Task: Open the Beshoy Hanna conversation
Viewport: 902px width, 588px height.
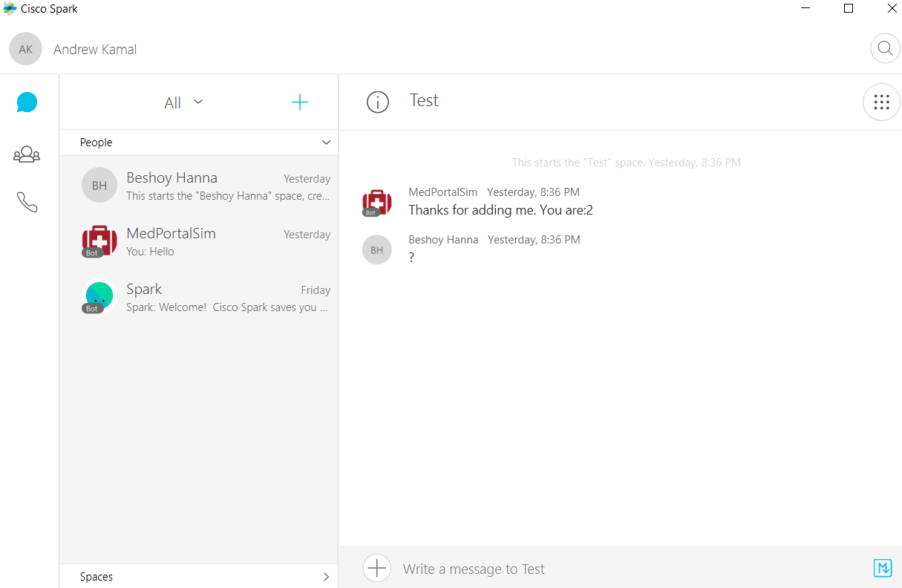Action: [198, 186]
